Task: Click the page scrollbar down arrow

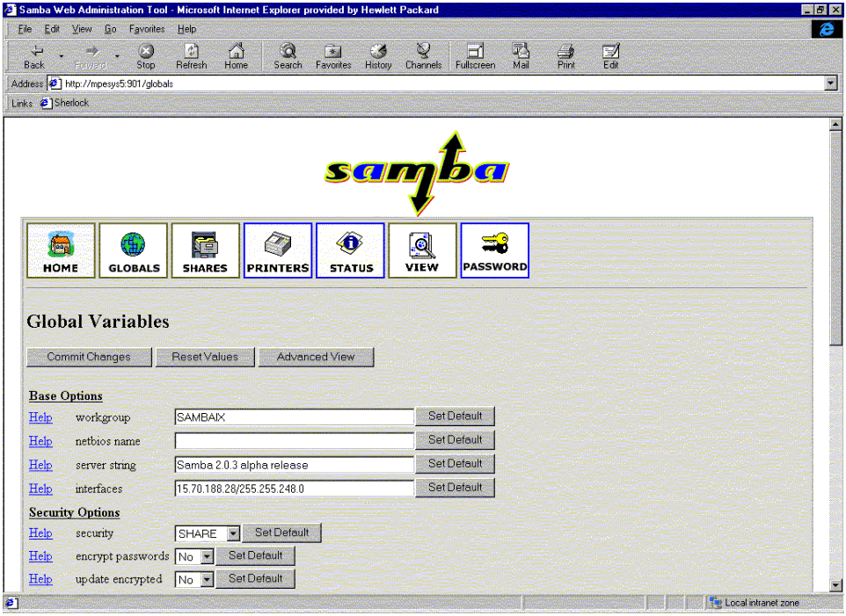Action: [835, 585]
